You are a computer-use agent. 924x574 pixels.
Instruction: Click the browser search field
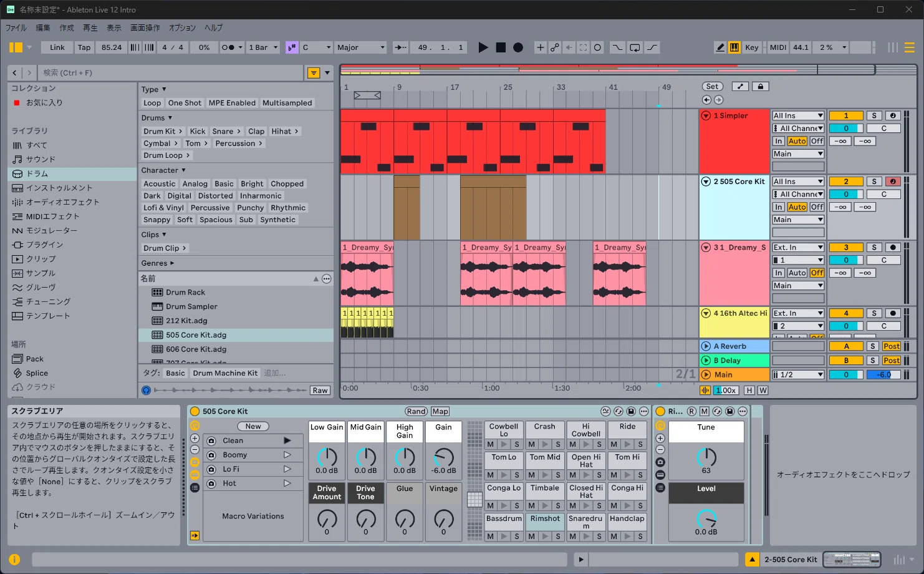[x=171, y=73]
